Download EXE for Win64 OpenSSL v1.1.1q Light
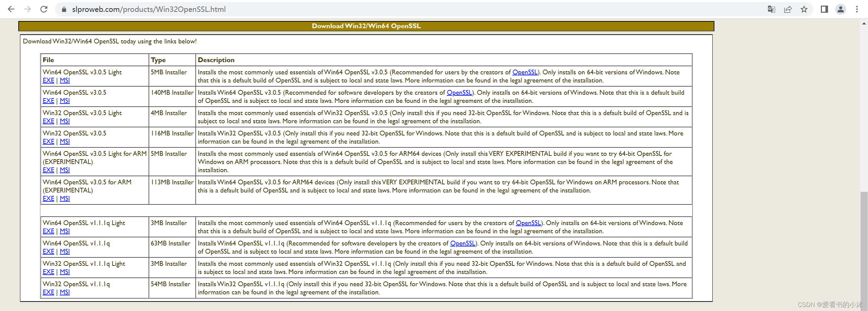Viewport: 868px width, 311px height. pos(48,231)
